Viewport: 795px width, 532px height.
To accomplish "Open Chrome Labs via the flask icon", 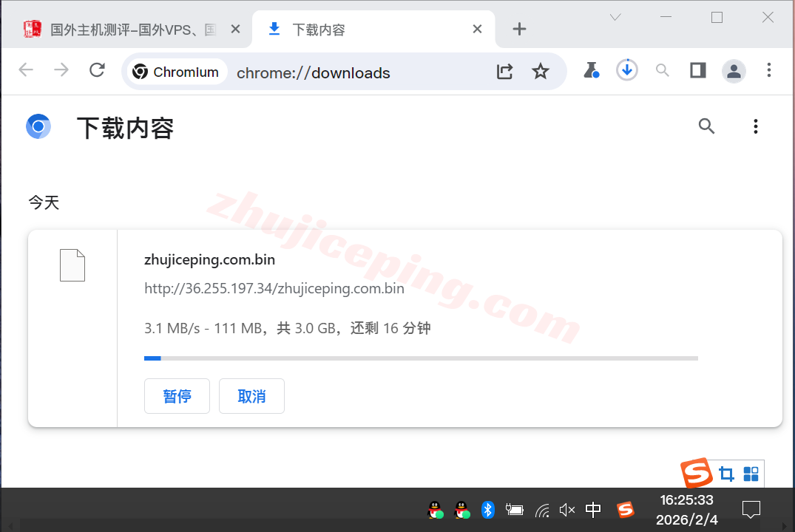I will click(x=591, y=71).
